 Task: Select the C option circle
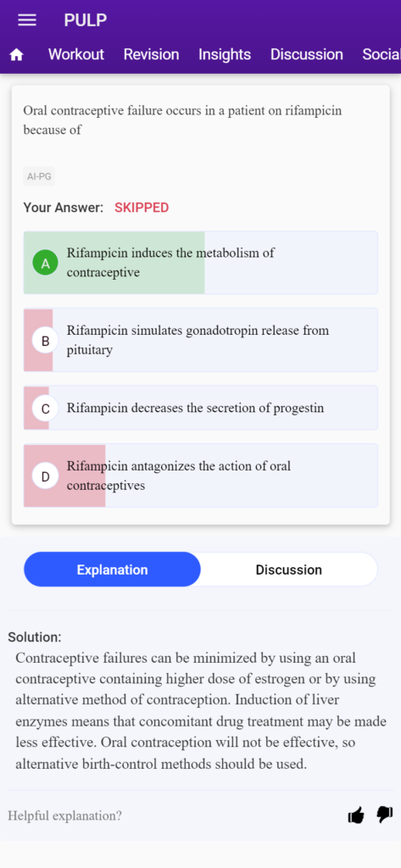(x=46, y=409)
